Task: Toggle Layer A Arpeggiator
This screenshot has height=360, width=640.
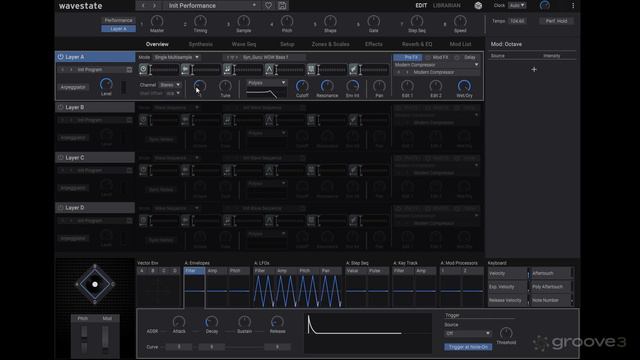Action: point(73,87)
